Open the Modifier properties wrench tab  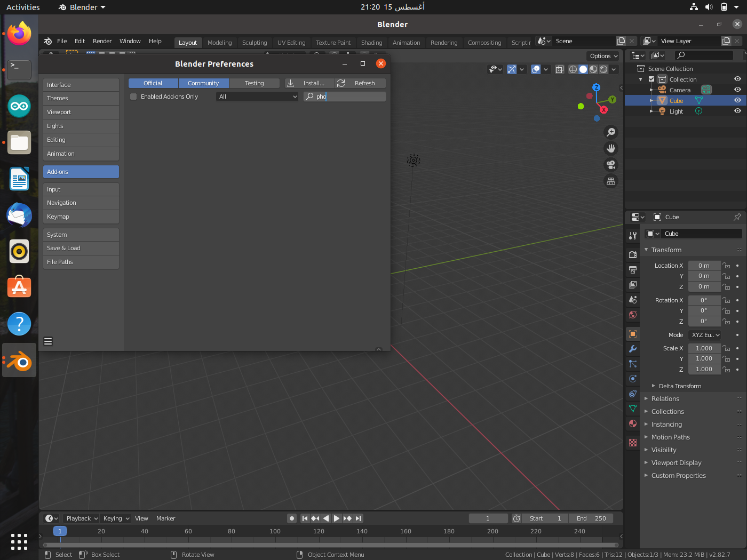click(633, 349)
